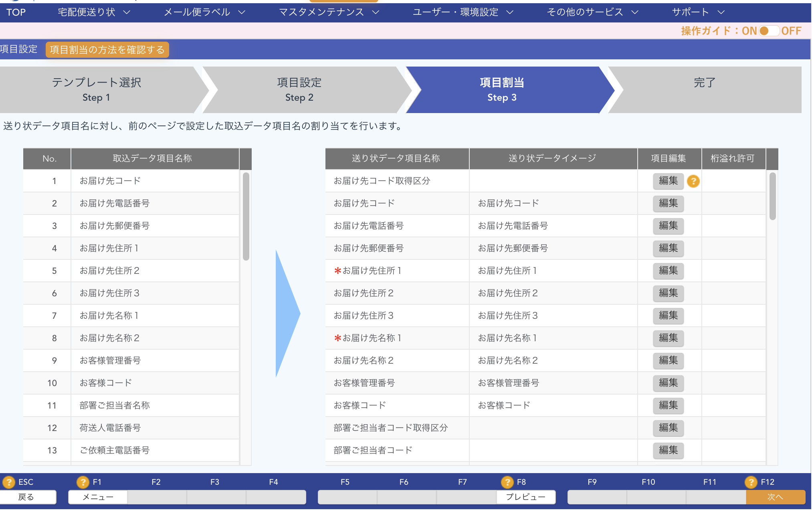The image size is (812, 510).
Task: Click the help icon beside お届け先コード取得区分 edit button
Action: [x=693, y=181]
